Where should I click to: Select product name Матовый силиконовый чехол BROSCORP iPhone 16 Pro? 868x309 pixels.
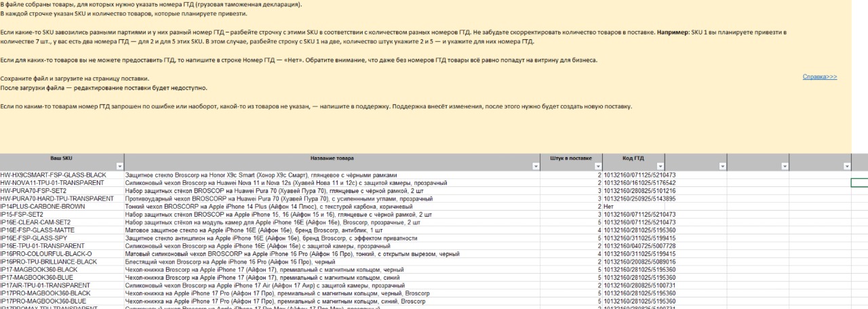click(332, 253)
